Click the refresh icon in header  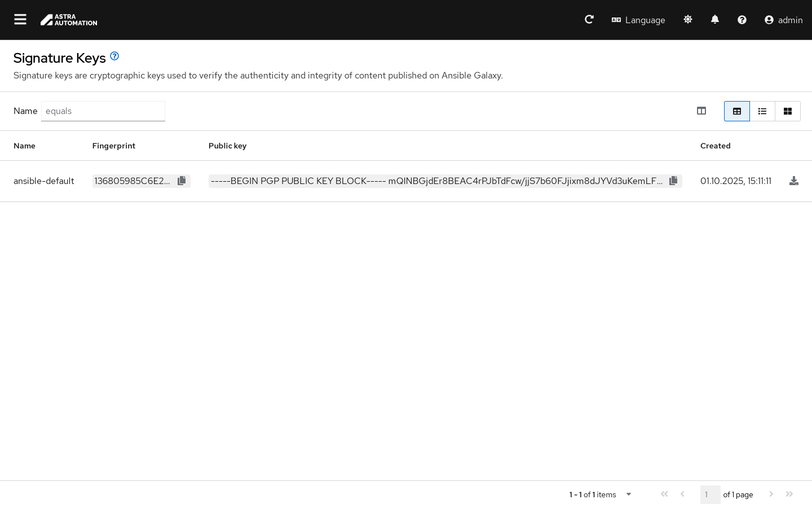589,20
